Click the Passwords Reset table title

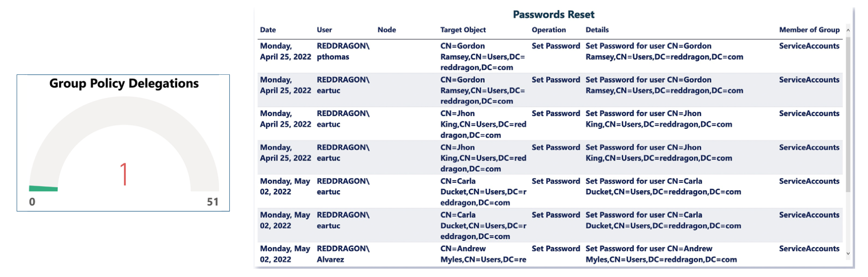(553, 14)
